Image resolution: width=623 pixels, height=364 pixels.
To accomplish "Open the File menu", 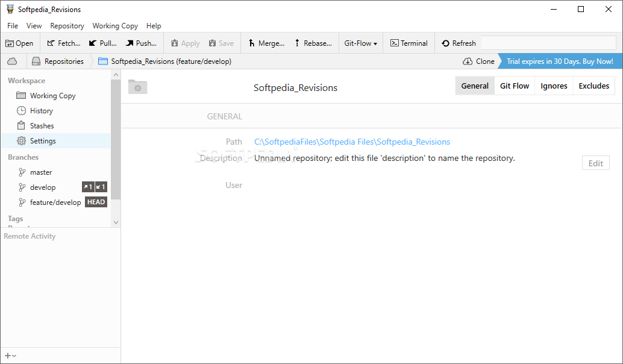I will pos(13,26).
